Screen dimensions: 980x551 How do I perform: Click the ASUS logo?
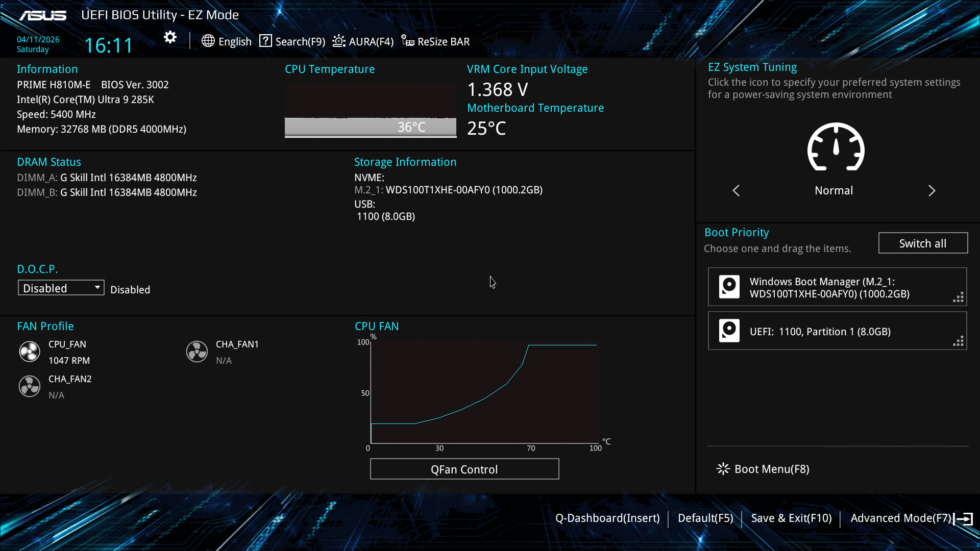[x=43, y=16]
